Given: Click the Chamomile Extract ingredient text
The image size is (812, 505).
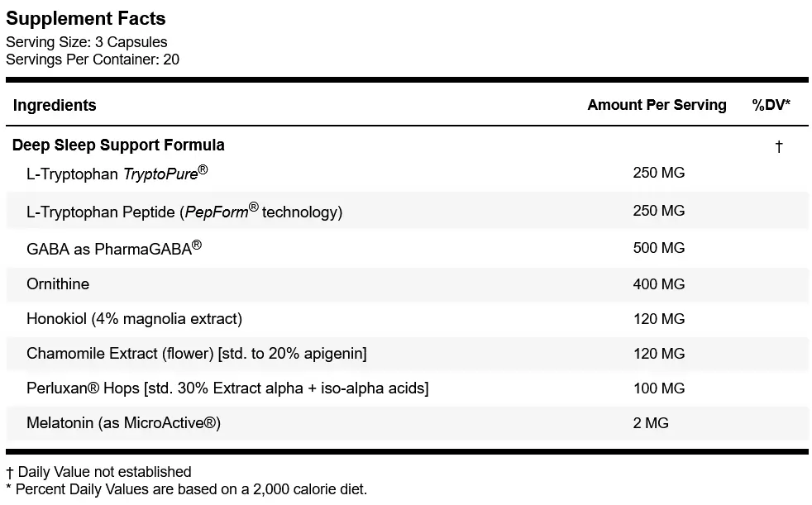Looking at the screenshot, I should (196, 354).
